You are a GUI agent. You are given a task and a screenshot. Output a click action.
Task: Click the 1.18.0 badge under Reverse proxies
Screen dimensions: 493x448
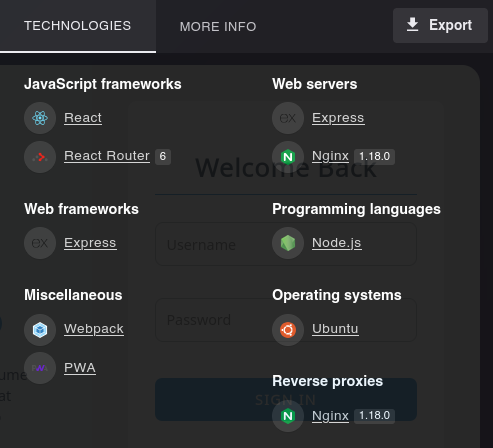pos(374,416)
